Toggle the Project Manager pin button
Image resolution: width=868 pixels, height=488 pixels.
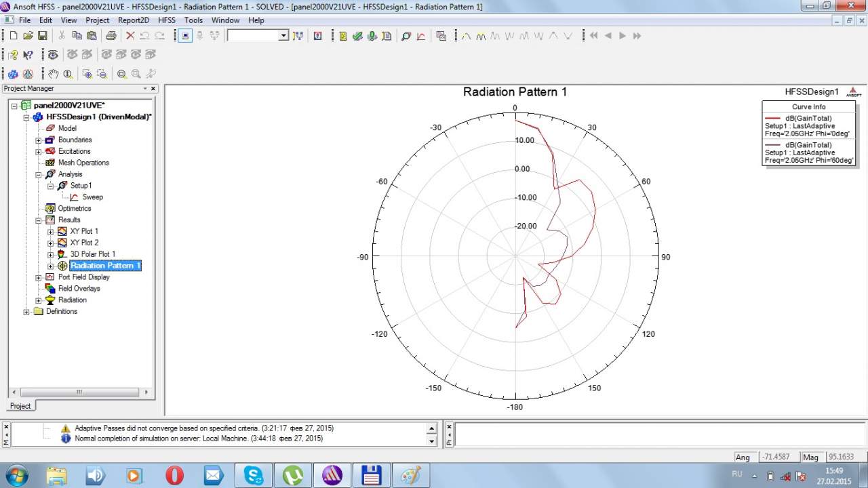tap(144, 89)
